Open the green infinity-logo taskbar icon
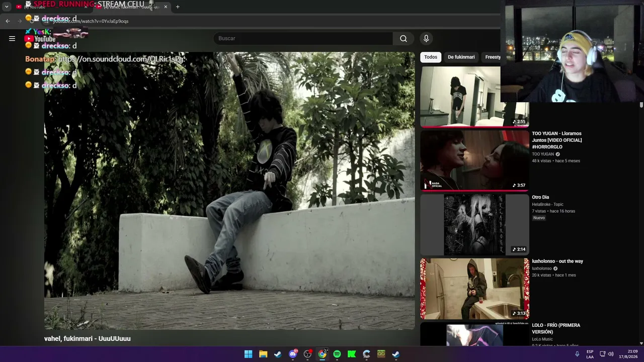644x362 pixels. pos(381,354)
